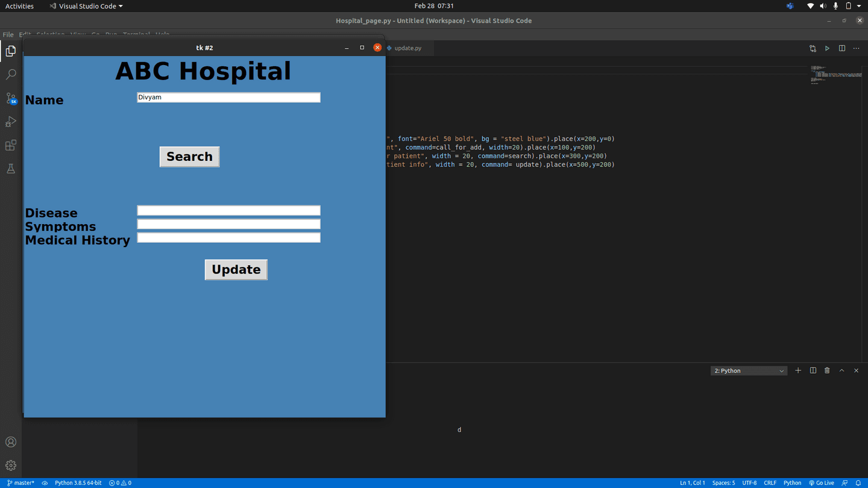Open the Activities overview

[19, 6]
